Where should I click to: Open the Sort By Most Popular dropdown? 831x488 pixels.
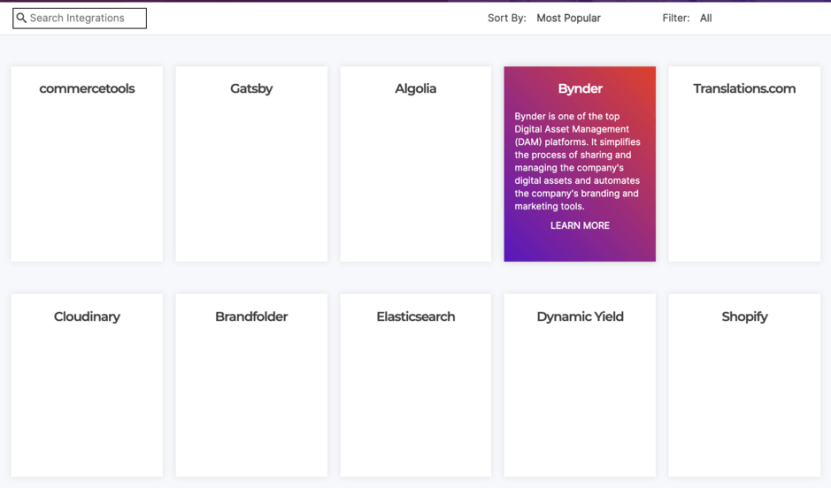(568, 18)
